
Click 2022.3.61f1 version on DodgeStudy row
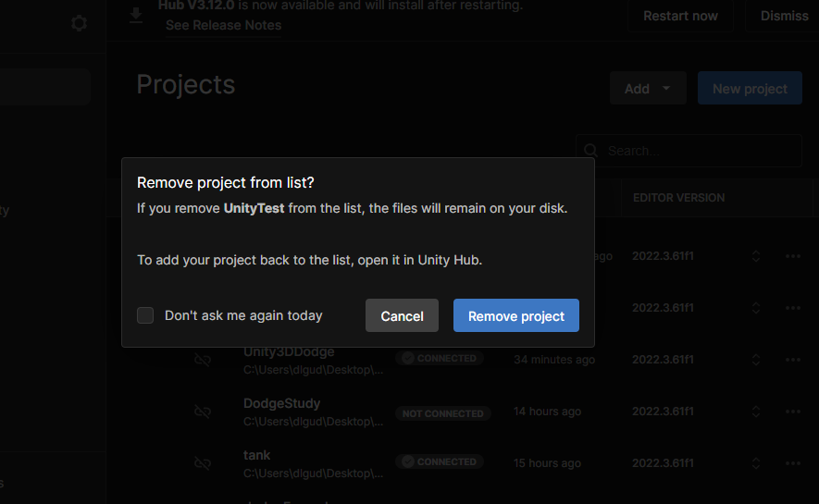click(x=663, y=412)
